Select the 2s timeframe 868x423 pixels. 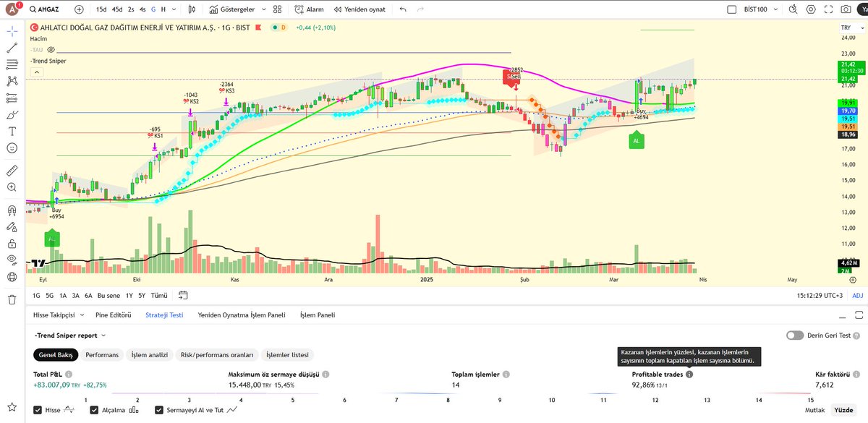[x=131, y=9]
